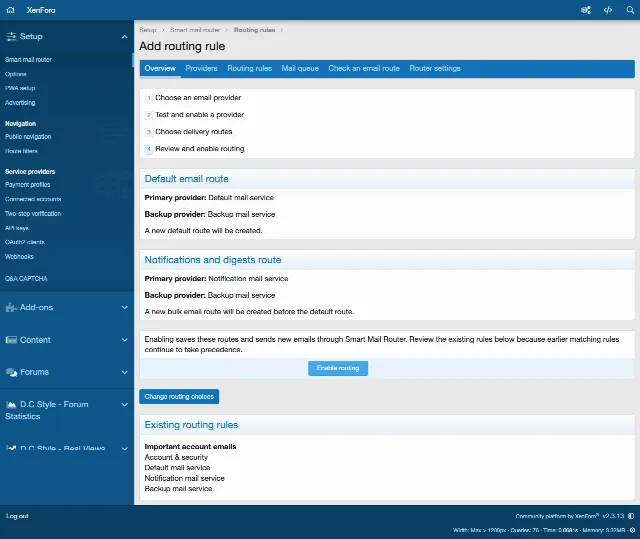The image size is (640, 539).
Task: Collapse the Setup section chevron
Action: click(124, 37)
